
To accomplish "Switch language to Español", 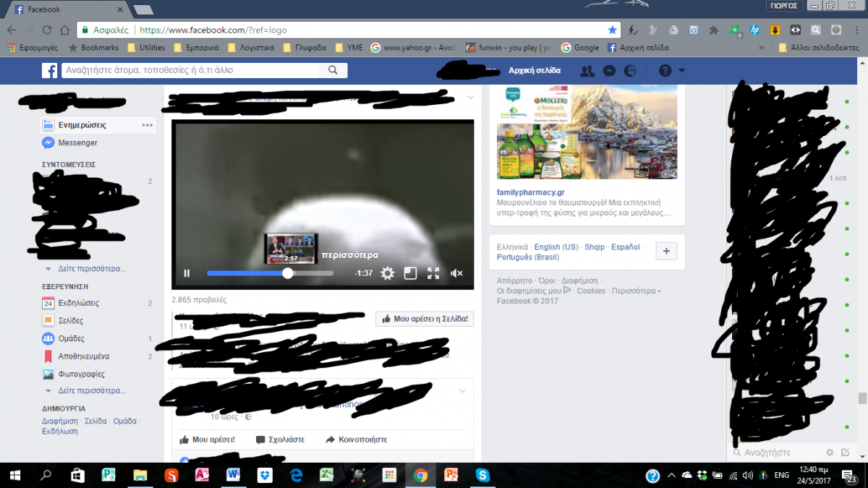I will point(626,247).
